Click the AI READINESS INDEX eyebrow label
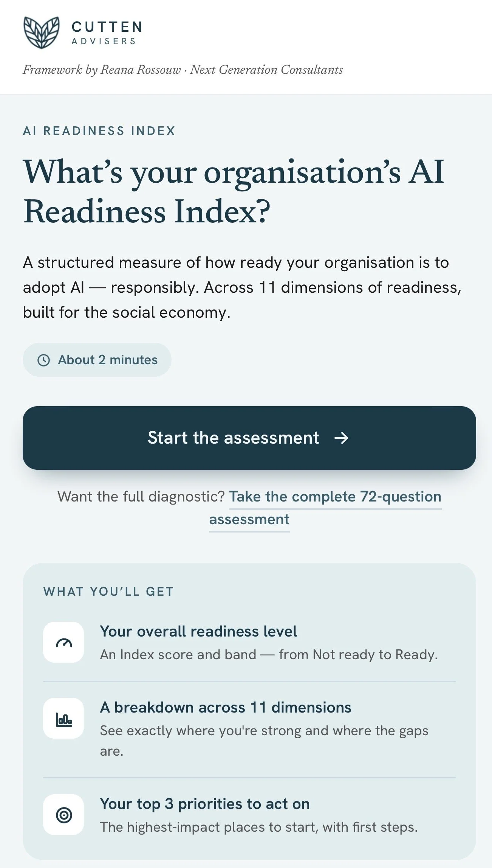This screenshot has height=868, width=492. [x=99, y=131]
